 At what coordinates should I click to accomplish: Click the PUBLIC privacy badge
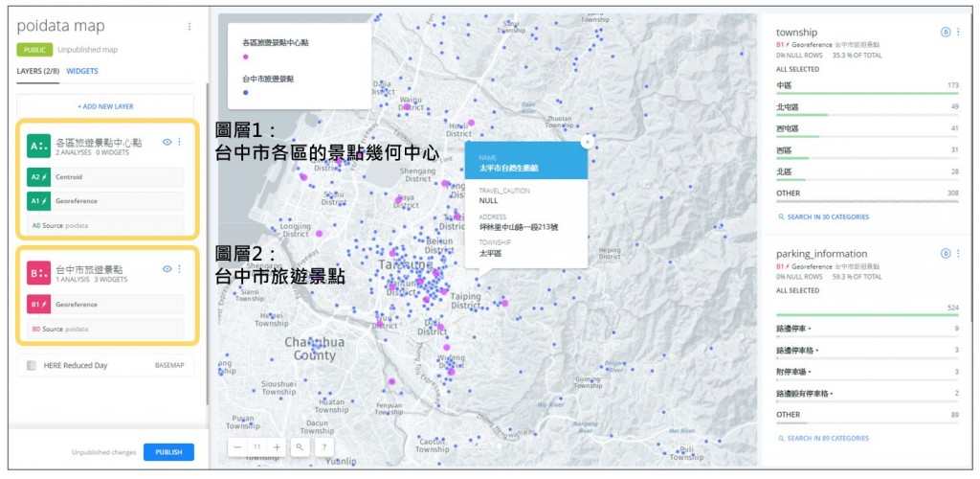click(34, 50)
